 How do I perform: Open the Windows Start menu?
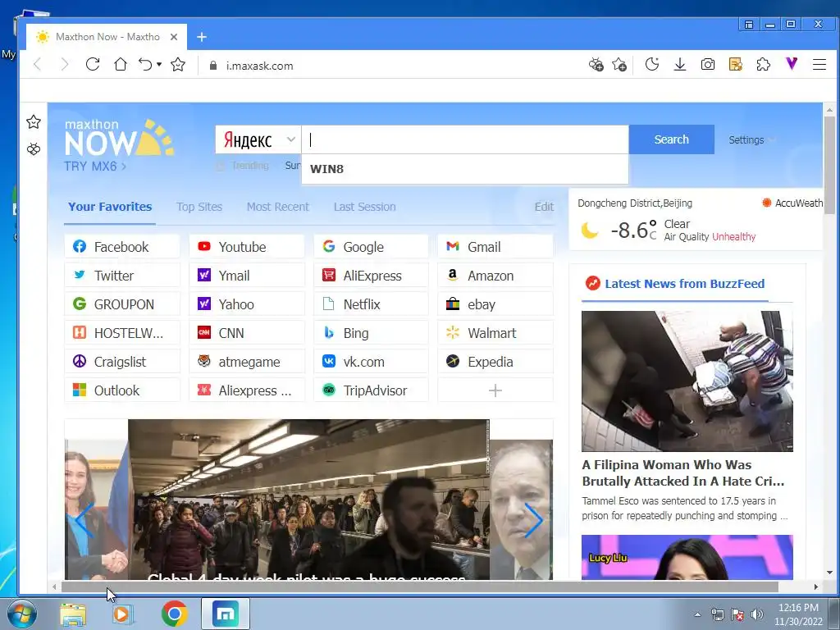(x=21, y=614)
